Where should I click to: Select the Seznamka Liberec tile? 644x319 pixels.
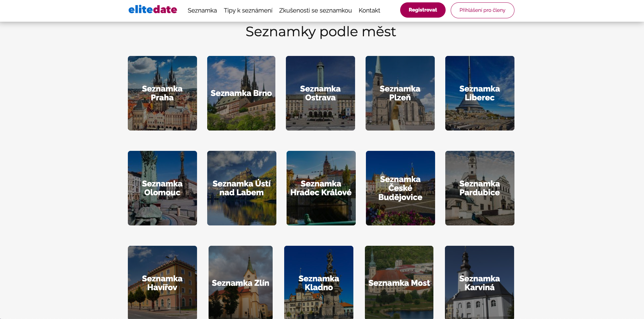480,93
